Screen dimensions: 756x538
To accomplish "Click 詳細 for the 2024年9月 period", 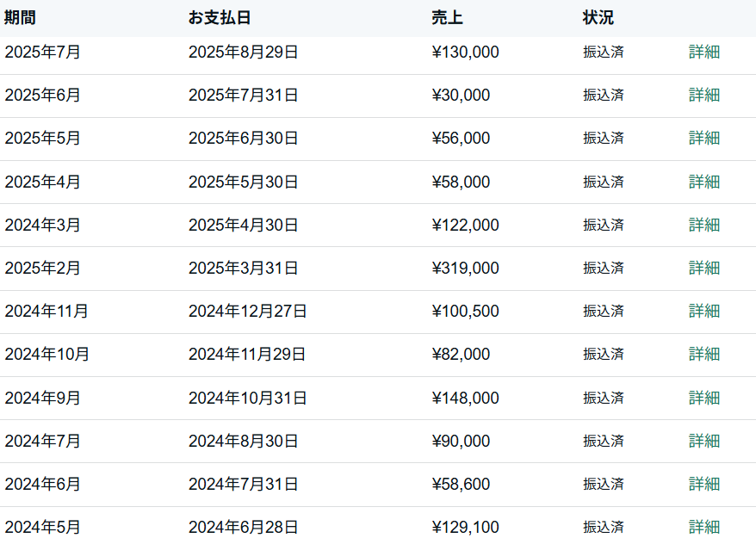I will click(x=703, y=398).
